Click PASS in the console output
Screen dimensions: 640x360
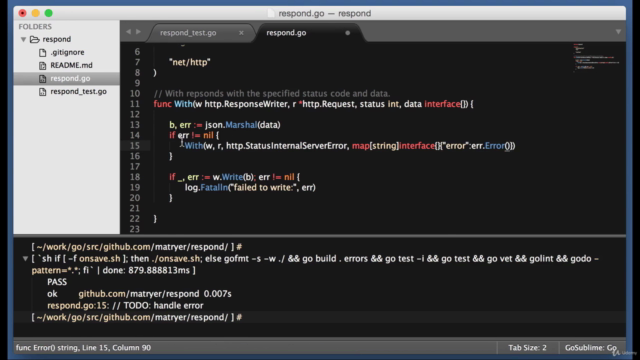57,282
